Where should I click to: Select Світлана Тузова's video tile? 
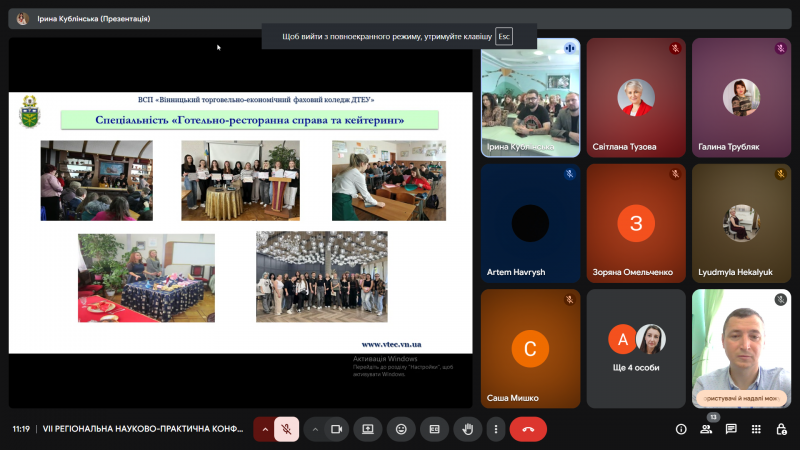tap(636, 97)
